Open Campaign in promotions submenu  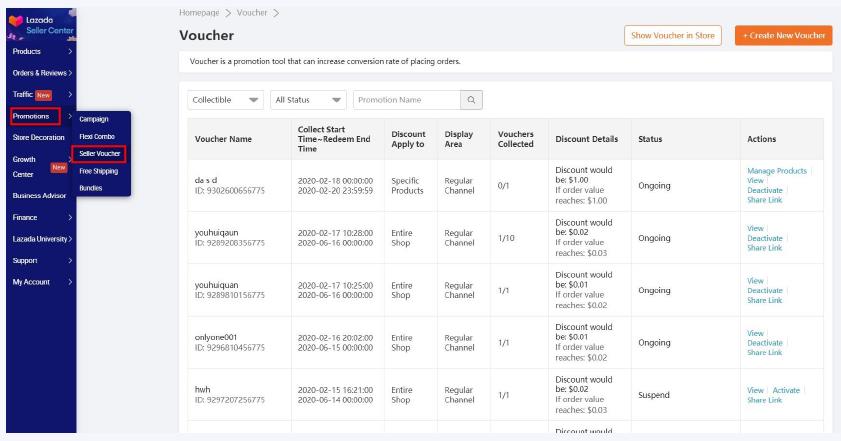coord(94,119)
